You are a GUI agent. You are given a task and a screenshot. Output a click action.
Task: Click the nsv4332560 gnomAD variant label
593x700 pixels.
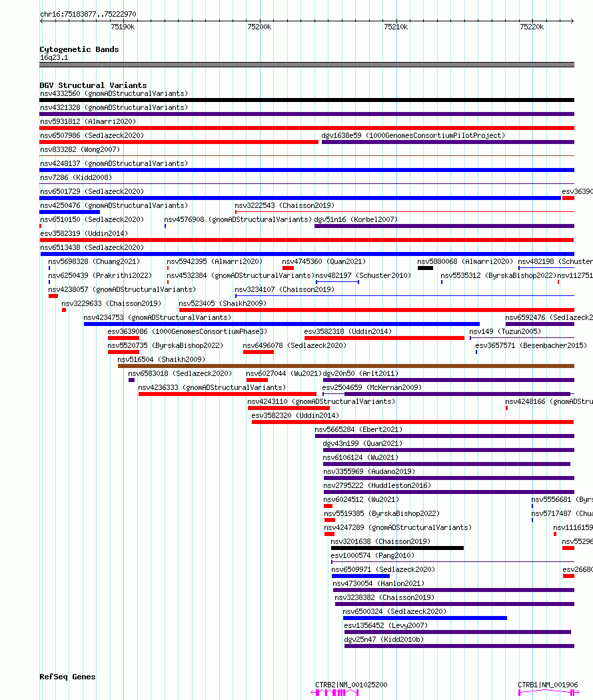click(114, 94)
